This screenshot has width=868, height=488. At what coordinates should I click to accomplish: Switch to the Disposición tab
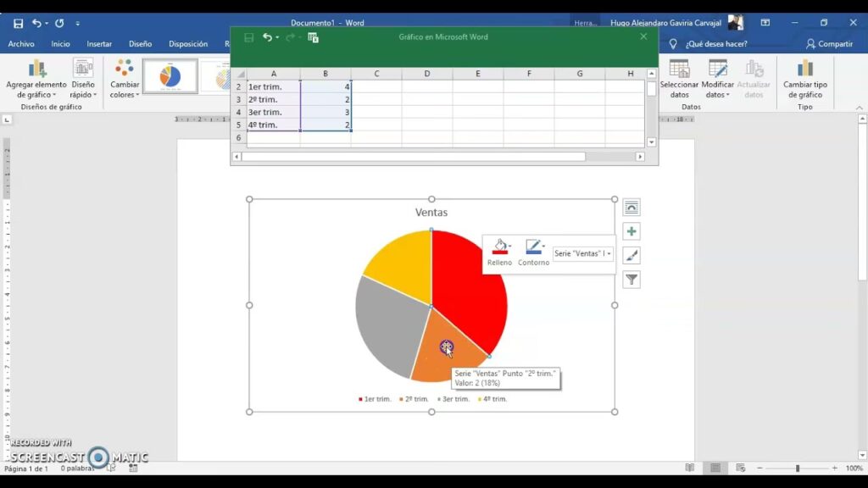(x=188, y=44)
